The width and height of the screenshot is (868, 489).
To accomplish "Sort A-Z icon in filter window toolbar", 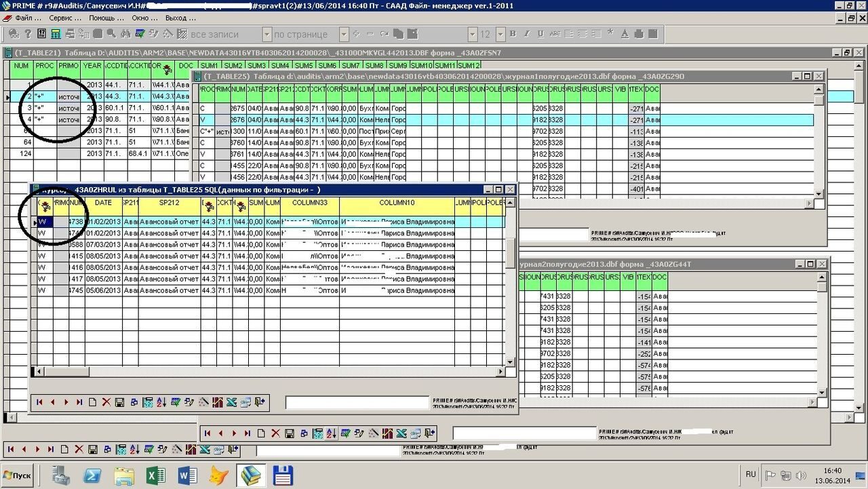I will 161,402.
